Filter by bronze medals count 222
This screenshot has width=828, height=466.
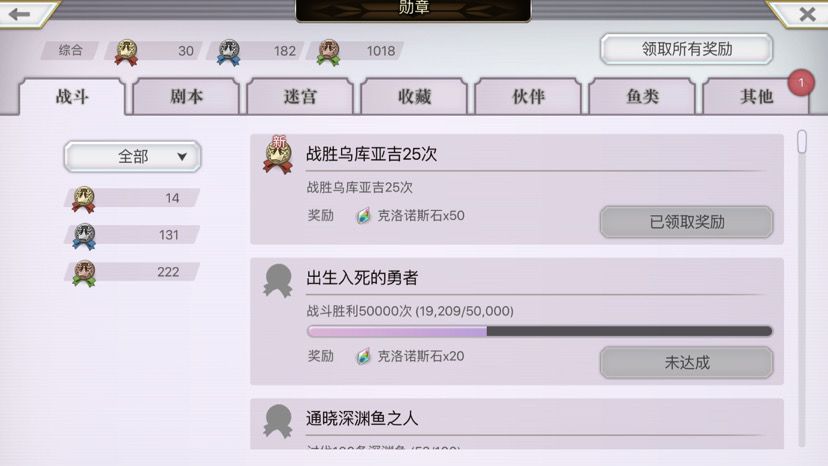tap(131, 272)
